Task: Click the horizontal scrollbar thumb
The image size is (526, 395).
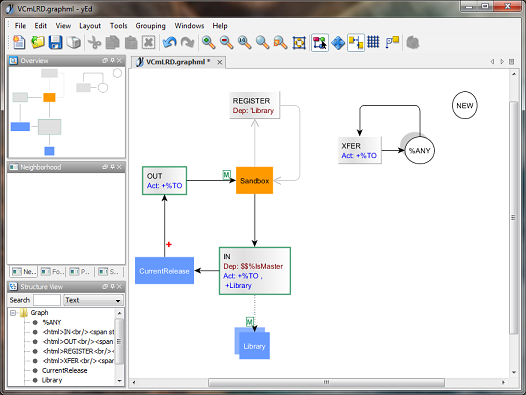Action: [x=326, y=382]
